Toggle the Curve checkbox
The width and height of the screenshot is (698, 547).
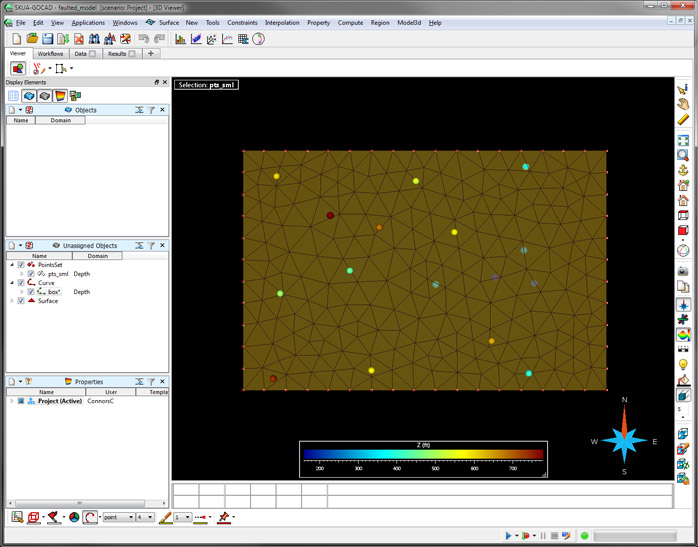pos(21,283)
